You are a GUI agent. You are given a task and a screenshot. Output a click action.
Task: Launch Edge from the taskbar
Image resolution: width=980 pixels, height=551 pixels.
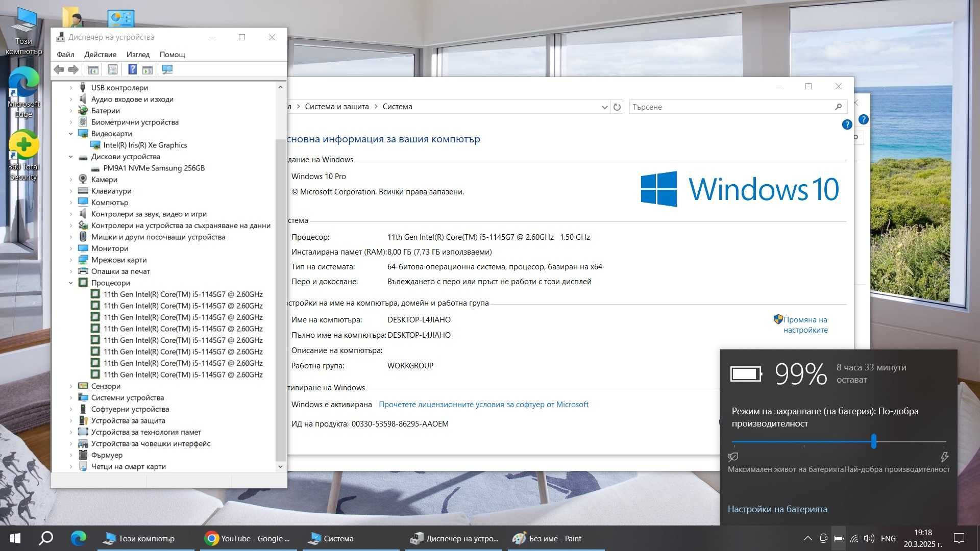[78, 538]
